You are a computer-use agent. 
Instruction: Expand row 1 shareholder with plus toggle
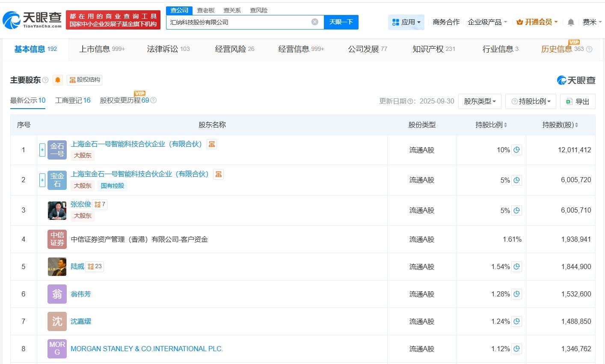(42, 150)
